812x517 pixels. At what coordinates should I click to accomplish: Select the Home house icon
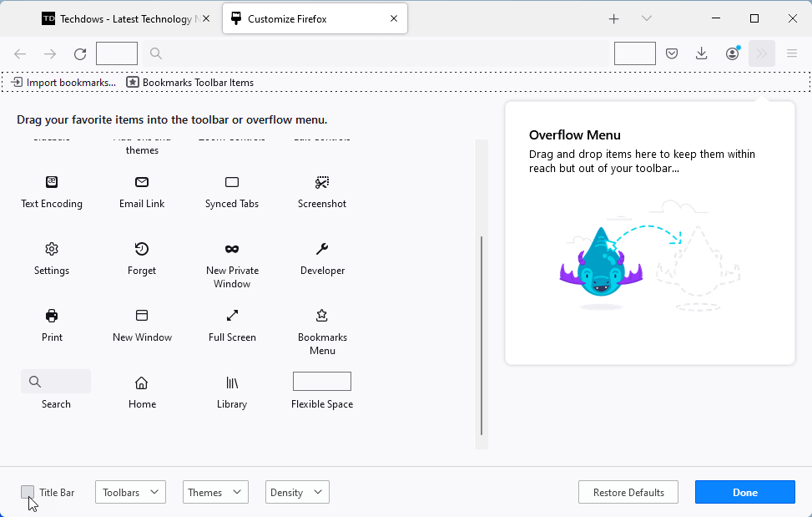coord(141,383)
